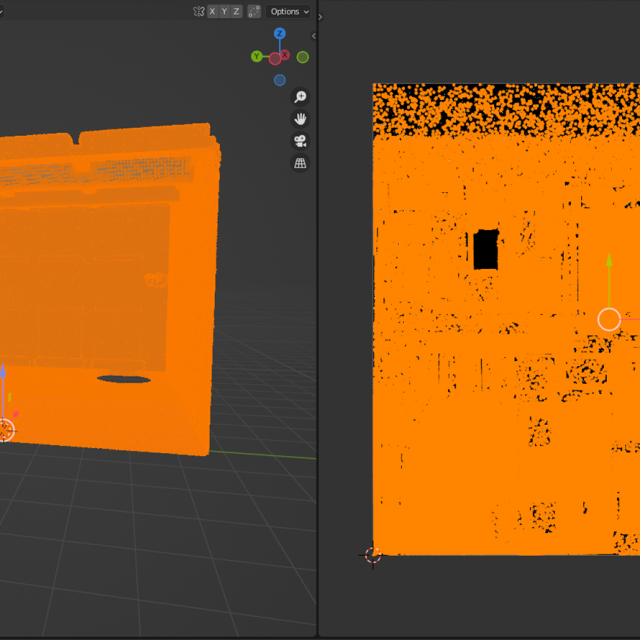Open the Options dropdown
The height and width of the screenshot is (640, 640).
(290, 11)
